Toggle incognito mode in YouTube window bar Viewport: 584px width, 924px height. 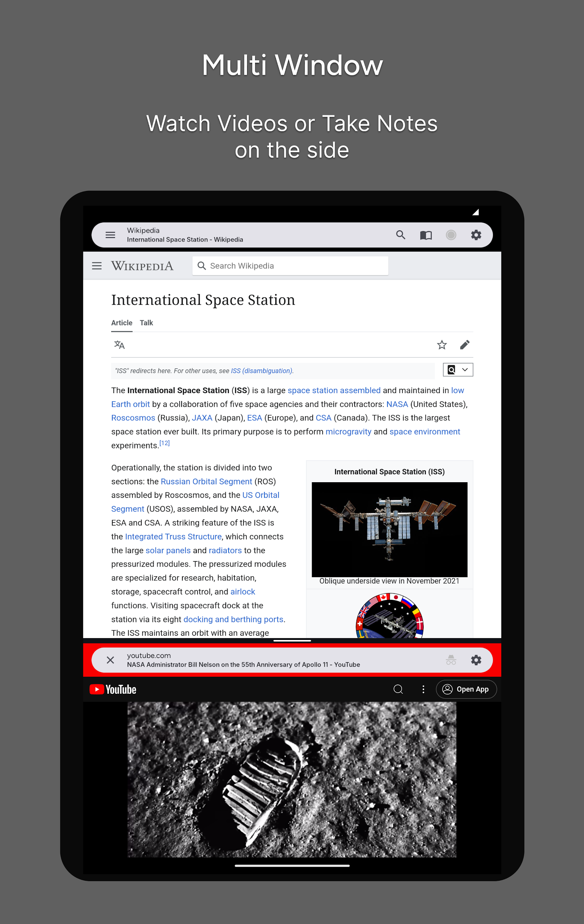pyautogui.click(x=451, y=660)
